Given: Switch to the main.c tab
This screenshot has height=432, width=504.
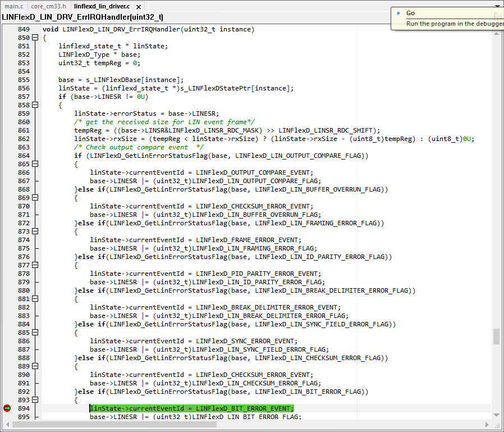Looking at the screenshot, I should [x=14, y=6].
